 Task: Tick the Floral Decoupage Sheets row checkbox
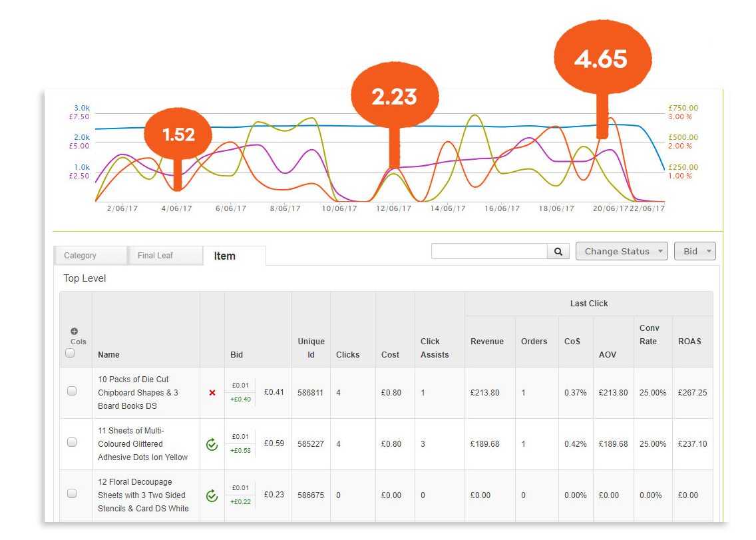(72, 493)
